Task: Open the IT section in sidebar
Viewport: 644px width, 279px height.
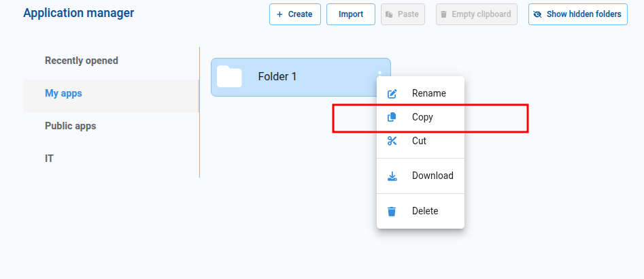Action: (x=50, y=159)
